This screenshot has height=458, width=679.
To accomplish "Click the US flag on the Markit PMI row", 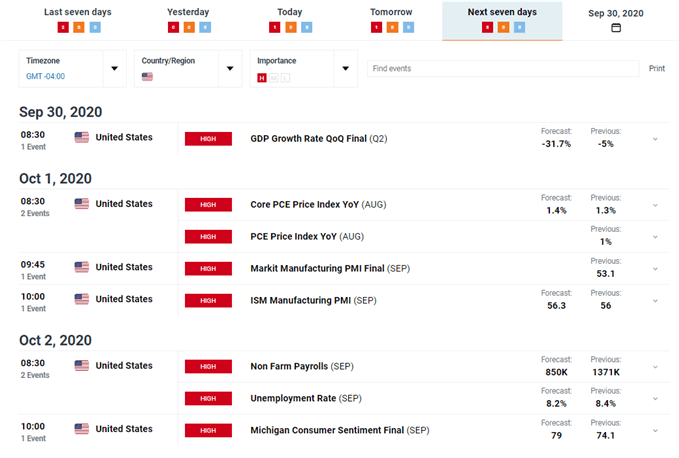I will coord(82,267).
